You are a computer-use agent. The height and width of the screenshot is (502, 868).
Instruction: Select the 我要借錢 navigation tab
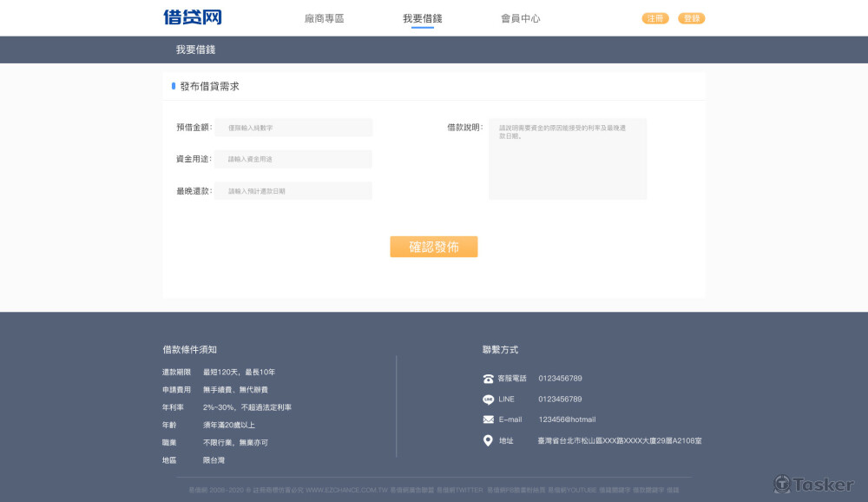422,18
